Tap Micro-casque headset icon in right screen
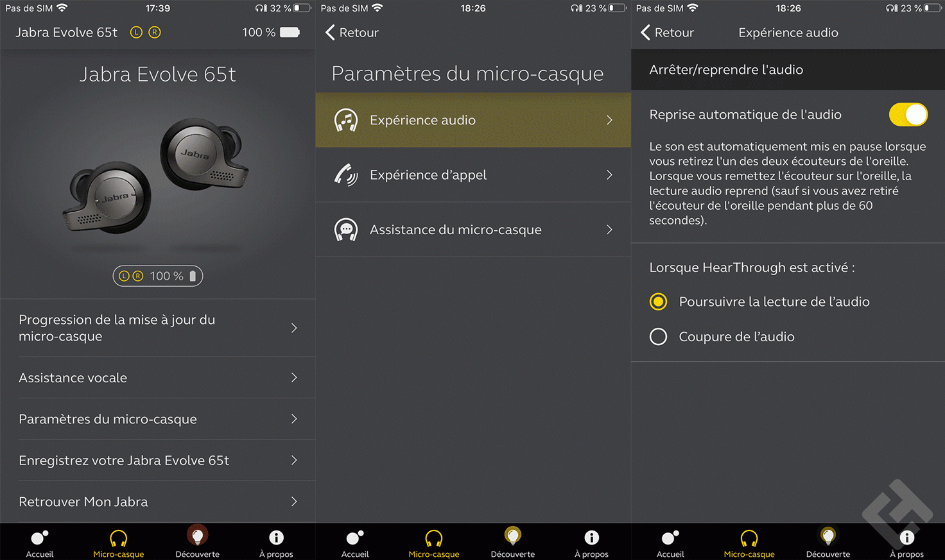Viewport: 945px width, 560px height. pyautogui.click(x=749, y=538)
